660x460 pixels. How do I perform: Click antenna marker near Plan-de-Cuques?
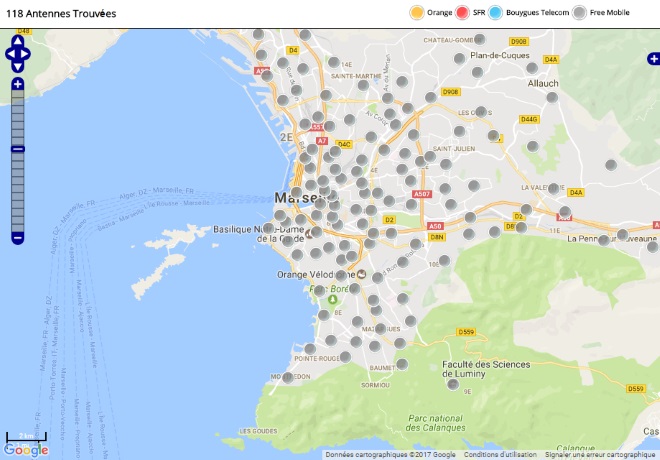pos(460,60)
